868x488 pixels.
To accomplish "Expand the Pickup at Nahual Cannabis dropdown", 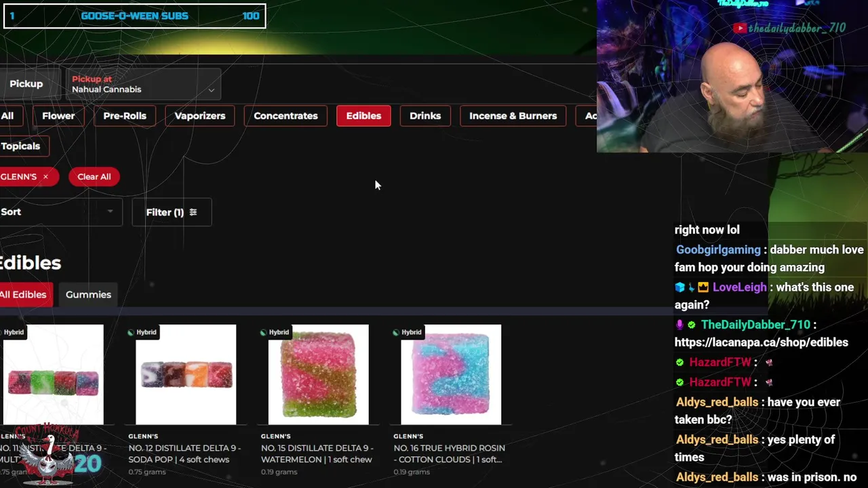I will tap(143, 84).
